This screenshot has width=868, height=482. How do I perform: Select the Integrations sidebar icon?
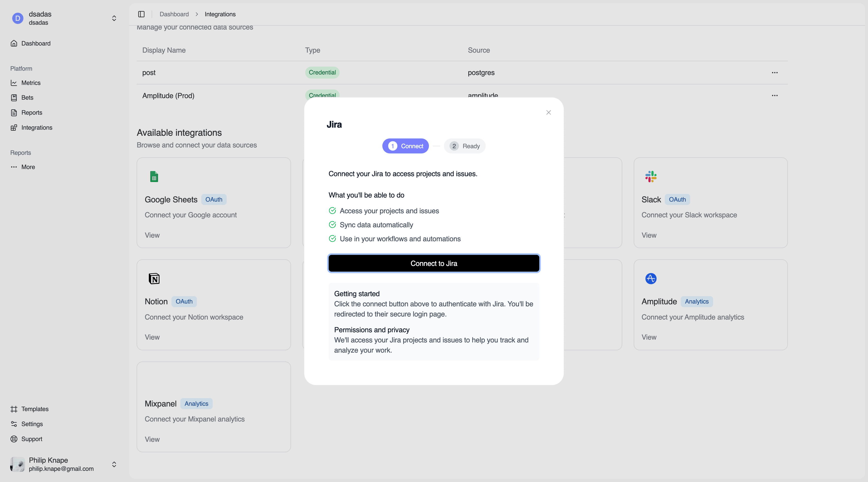(x=14, y=127)
